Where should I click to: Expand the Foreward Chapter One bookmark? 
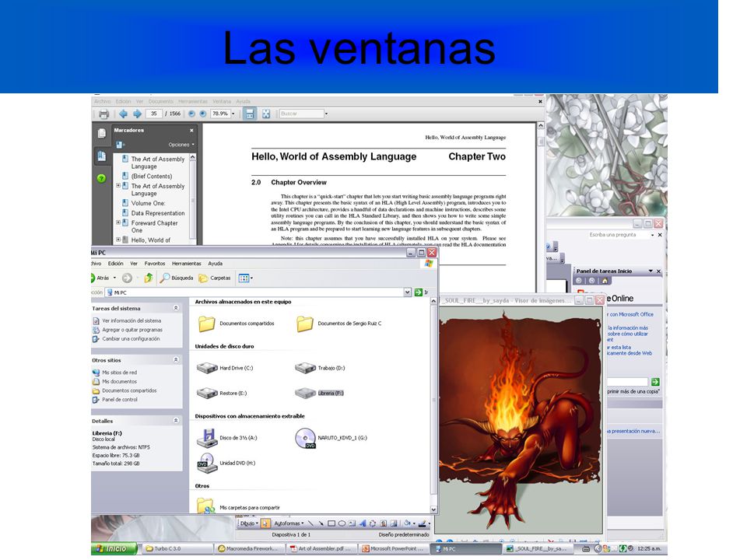[x=118, y=222]
